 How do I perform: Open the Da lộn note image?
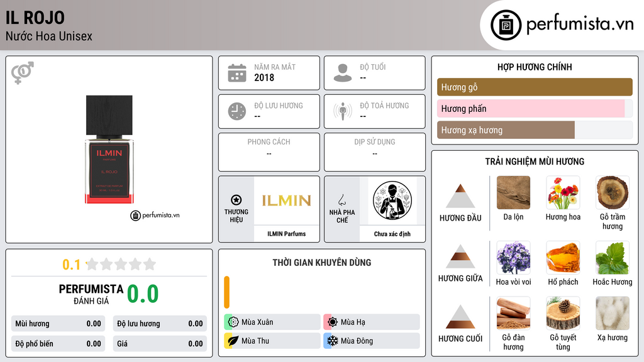pyautogui.click(x=513, y=192)
